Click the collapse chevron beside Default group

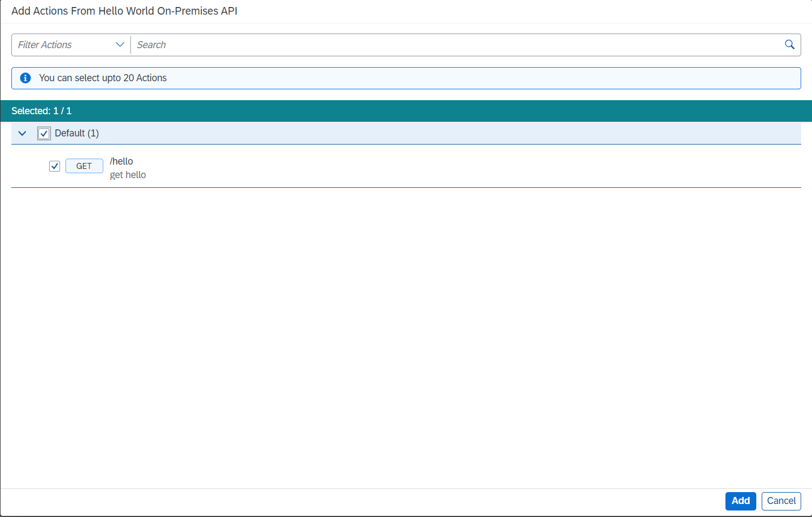(22, 133)
